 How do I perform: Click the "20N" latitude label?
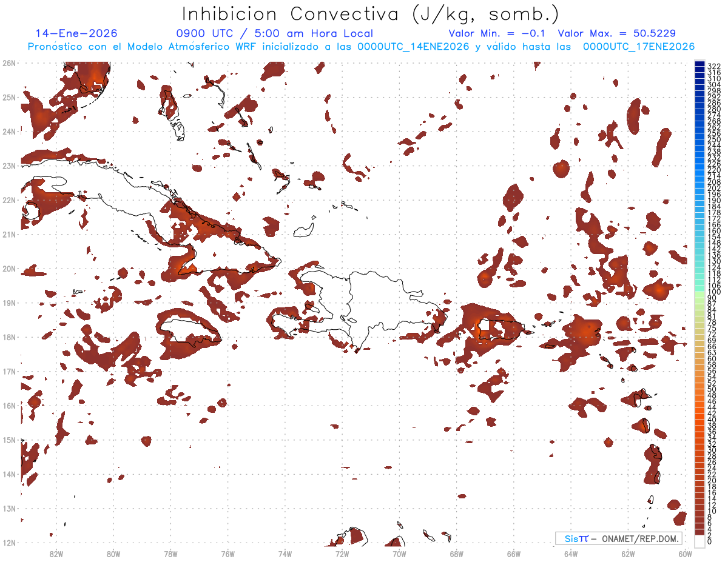(x=8, y=269)
